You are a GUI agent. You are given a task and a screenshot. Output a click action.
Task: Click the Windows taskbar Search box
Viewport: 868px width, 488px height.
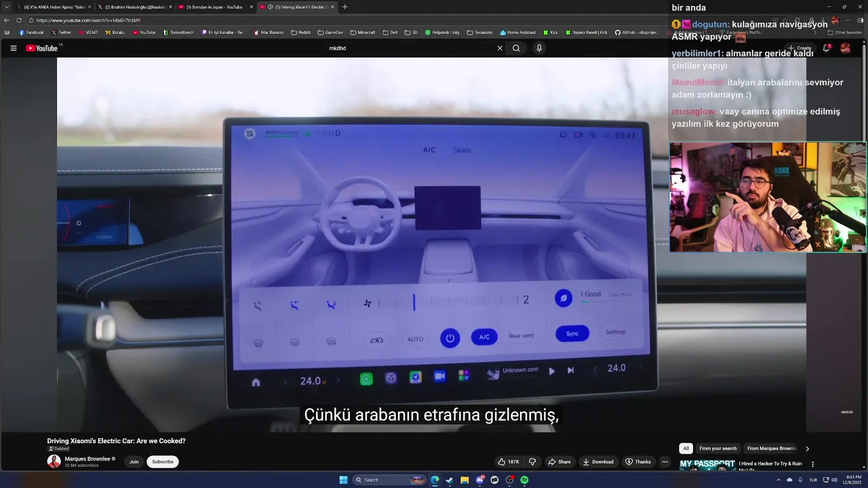pos(390,480)
